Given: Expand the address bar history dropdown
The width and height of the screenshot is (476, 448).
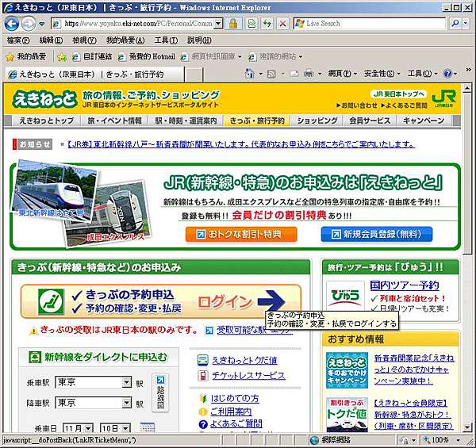Looking at the screenshot, I should point(218,23).
